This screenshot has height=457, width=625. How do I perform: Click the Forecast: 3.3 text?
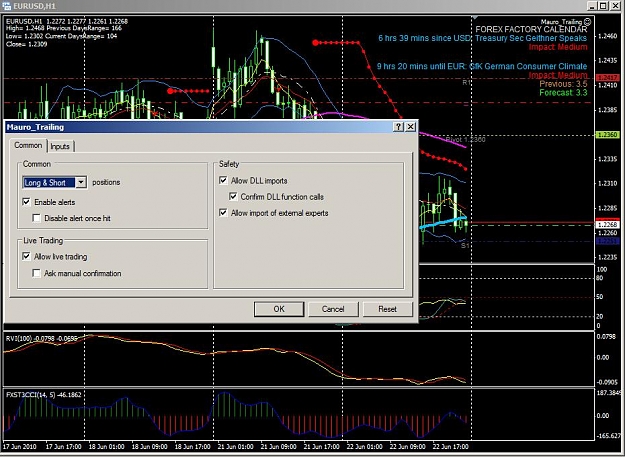click(563, 93)
